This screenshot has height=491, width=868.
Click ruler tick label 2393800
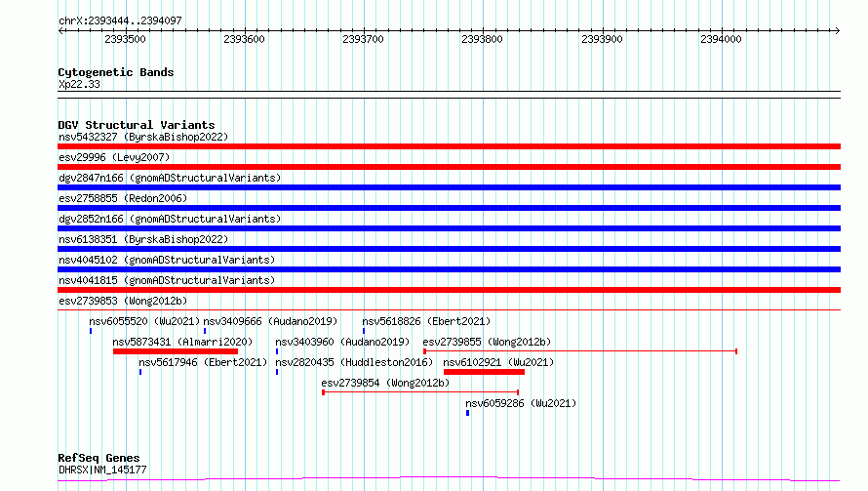(482, 39)
